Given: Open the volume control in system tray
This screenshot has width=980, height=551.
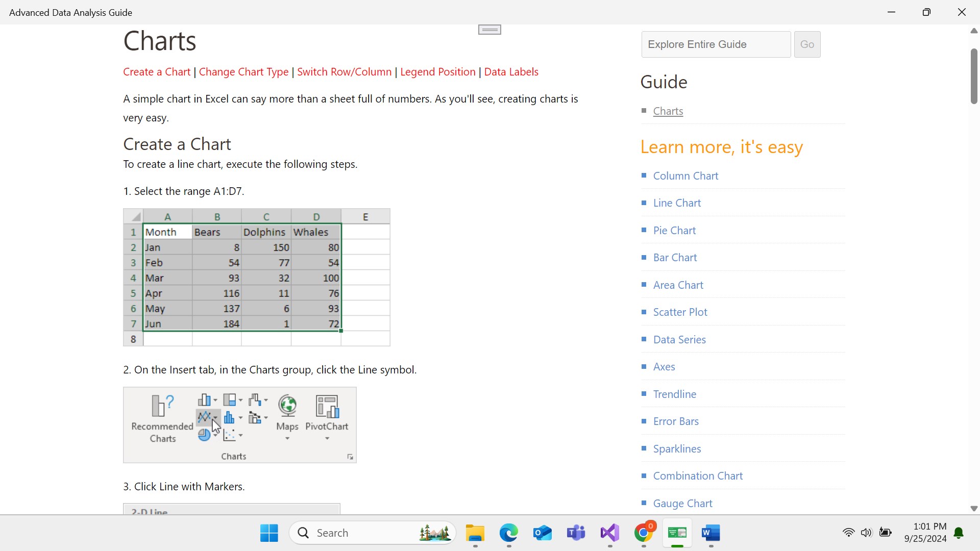Looking at the screenshot, I should (x=866, y=533).
